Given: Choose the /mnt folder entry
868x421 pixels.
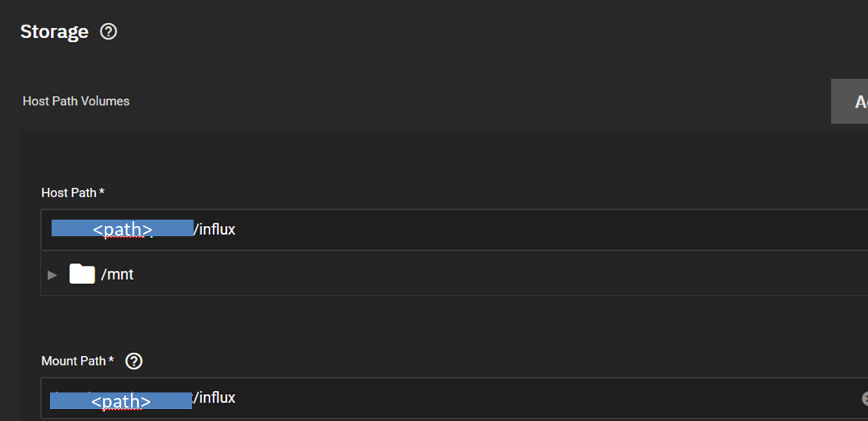Looking at the screenshot, I should point(117,274).
